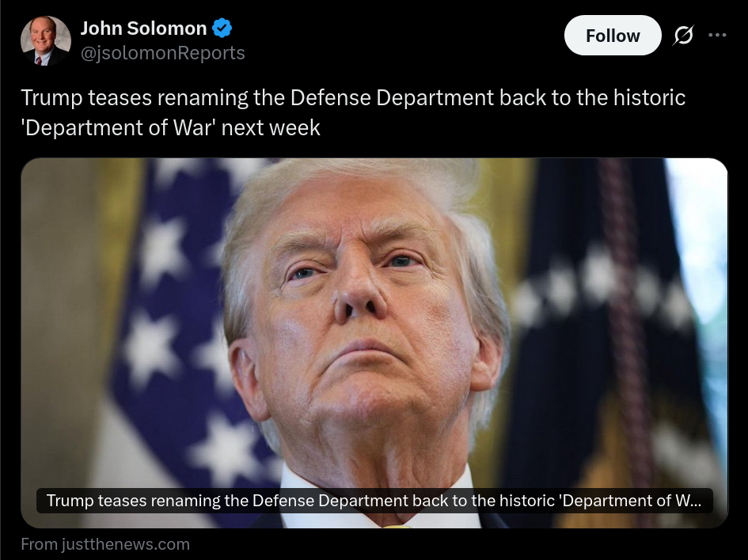Click the Grok explain-post icon
The width and height of the screenshot is (748, 560).
point(684,36)
